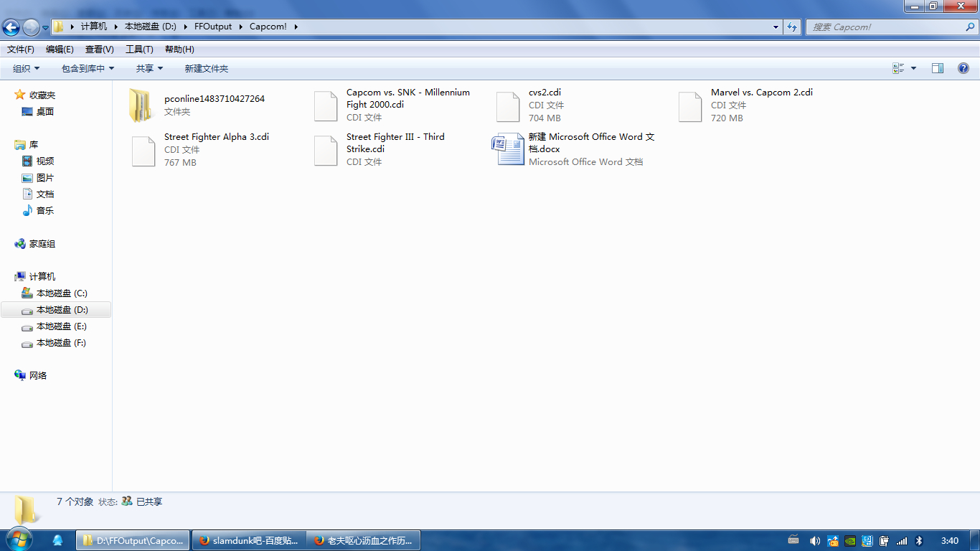Switch to slamdunk吧 Firefox taskbar window
Image resolution: width=980 pixels, height=551 pixels.
pos(249,540)
